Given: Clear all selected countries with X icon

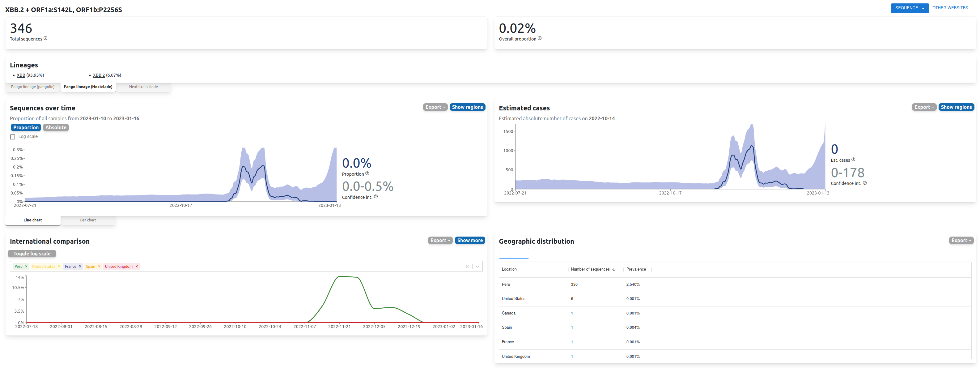Looking at the screenshot, I should (467, 266).
